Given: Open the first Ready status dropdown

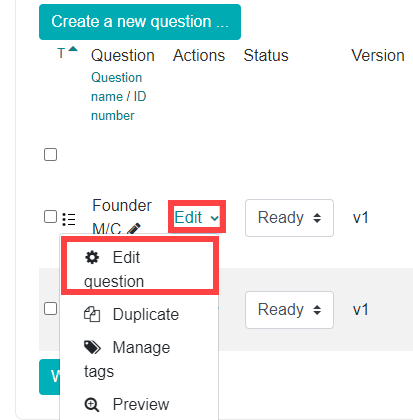Looking at the screenshot, I should click(x=289, y=218).
